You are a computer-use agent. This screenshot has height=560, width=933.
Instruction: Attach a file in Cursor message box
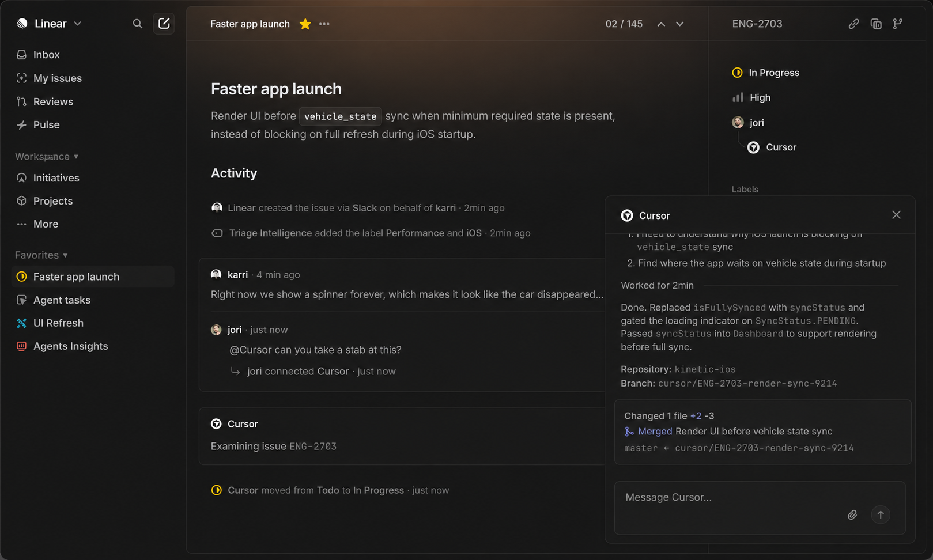click(852, 514)
